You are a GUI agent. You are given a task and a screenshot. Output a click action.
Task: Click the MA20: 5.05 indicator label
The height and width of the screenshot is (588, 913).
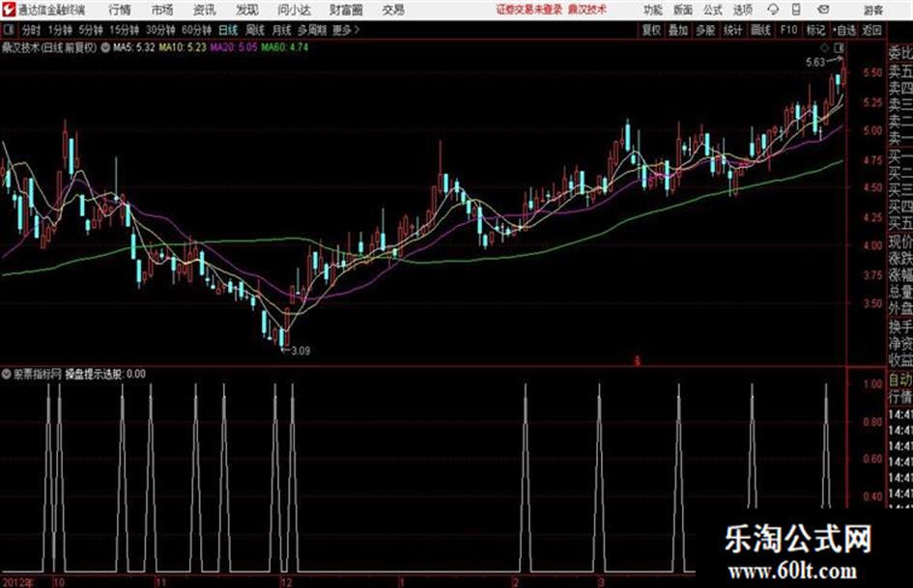tap(234, 47)
